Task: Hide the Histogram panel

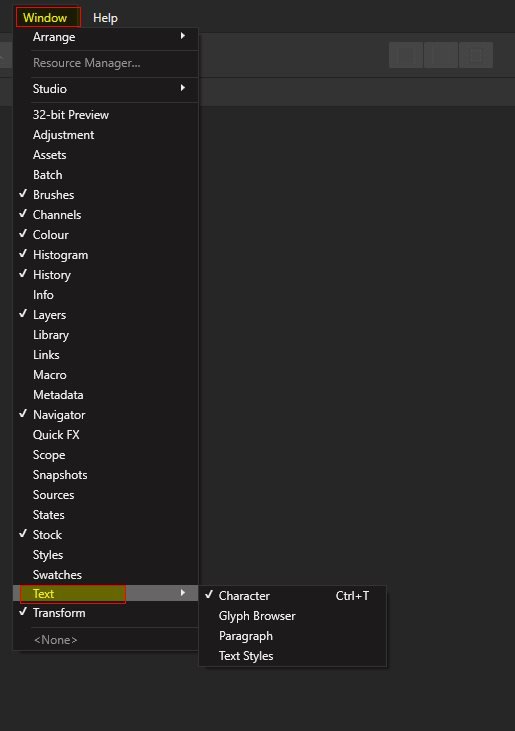Action: 105,255
